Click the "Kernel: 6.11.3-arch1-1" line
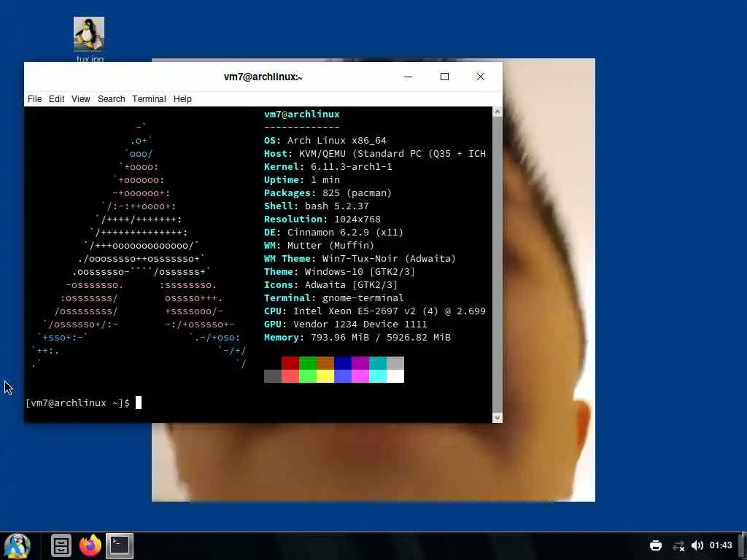 [x=328, y=167]
